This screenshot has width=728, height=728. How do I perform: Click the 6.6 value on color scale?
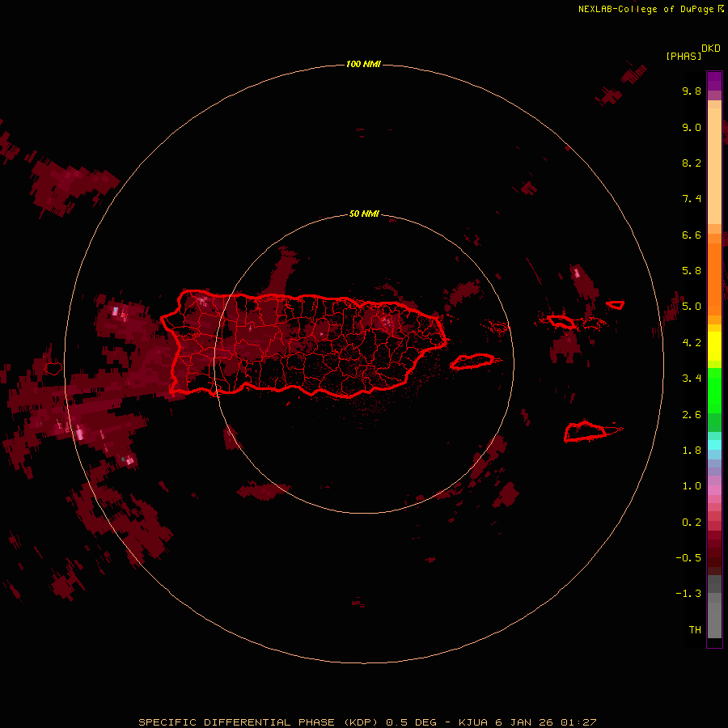pyautogui.click(x=692, y=235)
